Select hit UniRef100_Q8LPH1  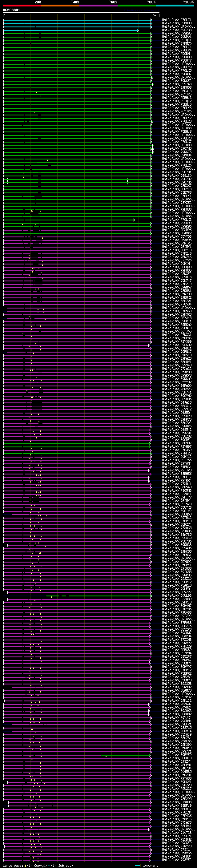177,765
